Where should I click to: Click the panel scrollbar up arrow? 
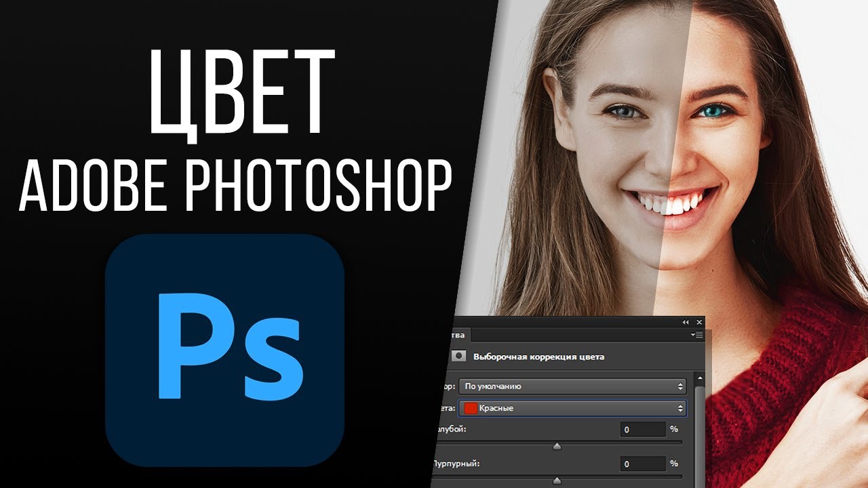coord(700,377)
